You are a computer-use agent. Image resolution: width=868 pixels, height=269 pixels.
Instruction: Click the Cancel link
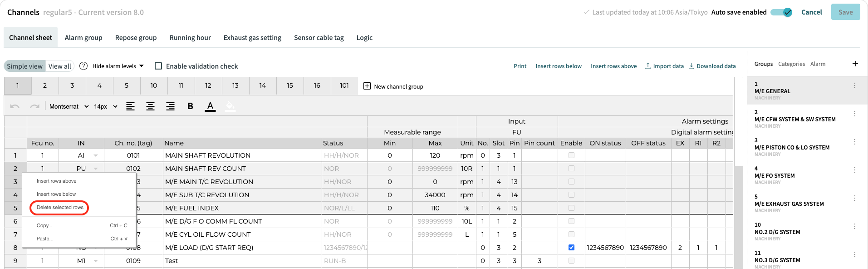(811, 12)
